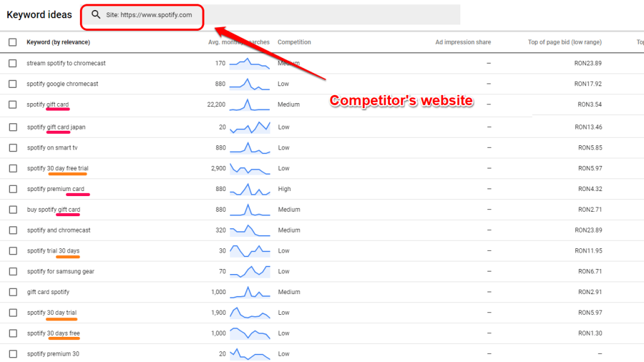Open trend chart for 'gift card spotify'
This screenshot has height=362, width=644.
[x=250, y=292]
